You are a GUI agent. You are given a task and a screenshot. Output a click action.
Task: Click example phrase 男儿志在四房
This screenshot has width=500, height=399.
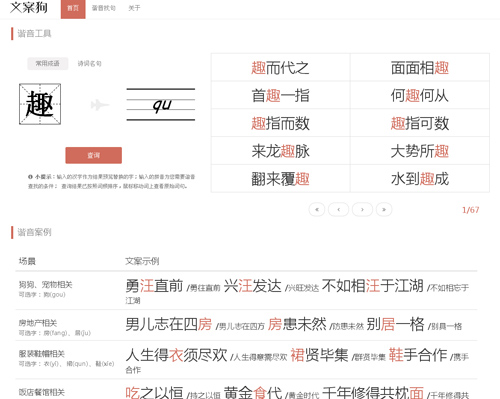169,324
